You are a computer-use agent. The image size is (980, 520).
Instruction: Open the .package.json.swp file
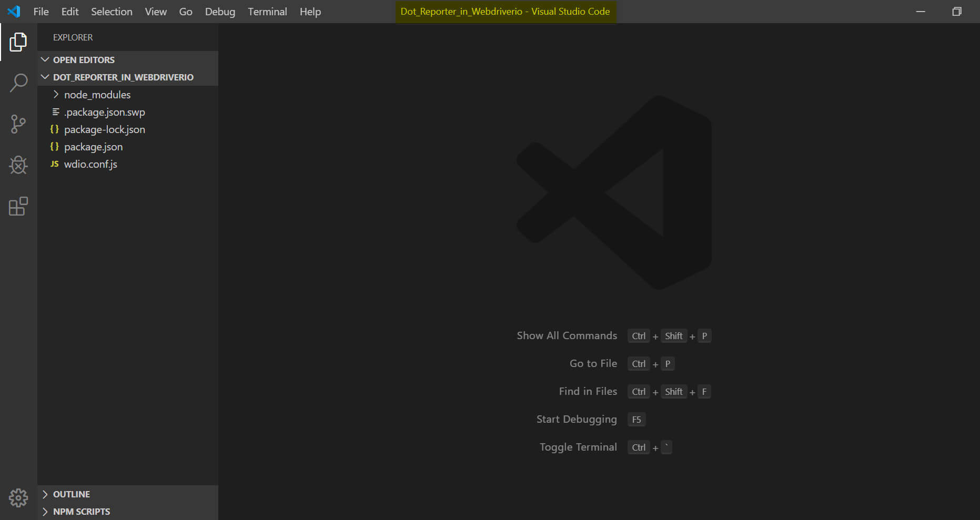pos(128,112)
